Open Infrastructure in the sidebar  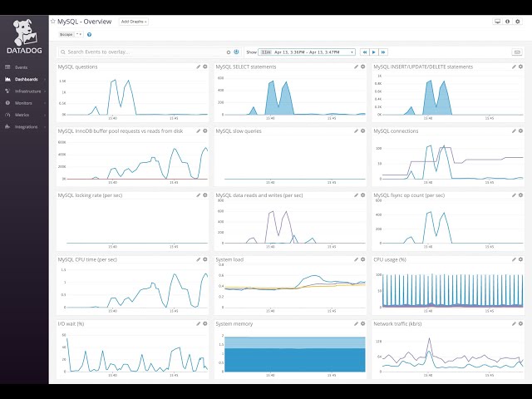[x=27, y=91]
